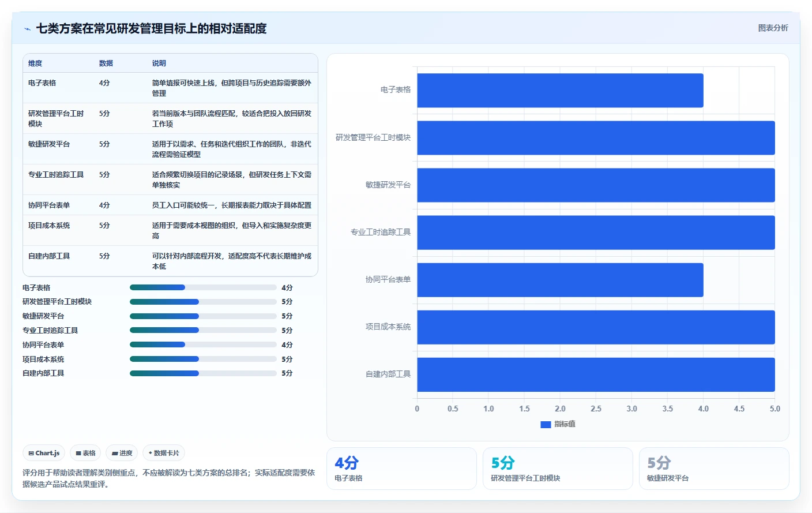Click the 项目成本系统 table cell
This screenshot has height=513, width=812.
49,226
